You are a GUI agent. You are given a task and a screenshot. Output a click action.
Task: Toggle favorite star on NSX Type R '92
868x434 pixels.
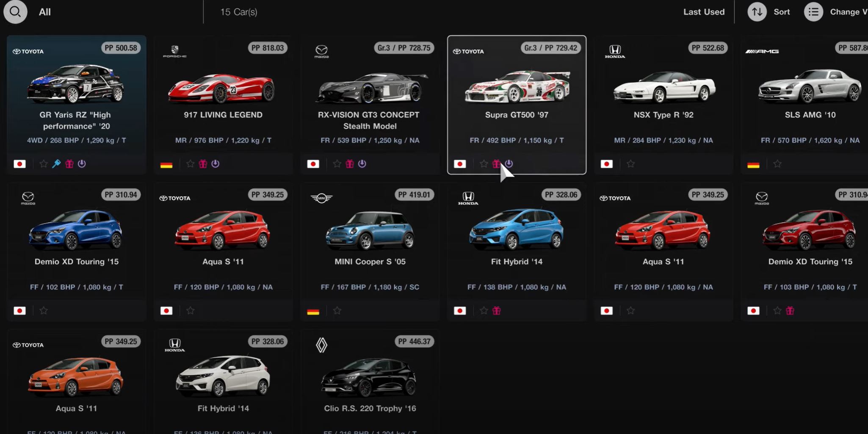pyautogui.click(x=630, y=164)
